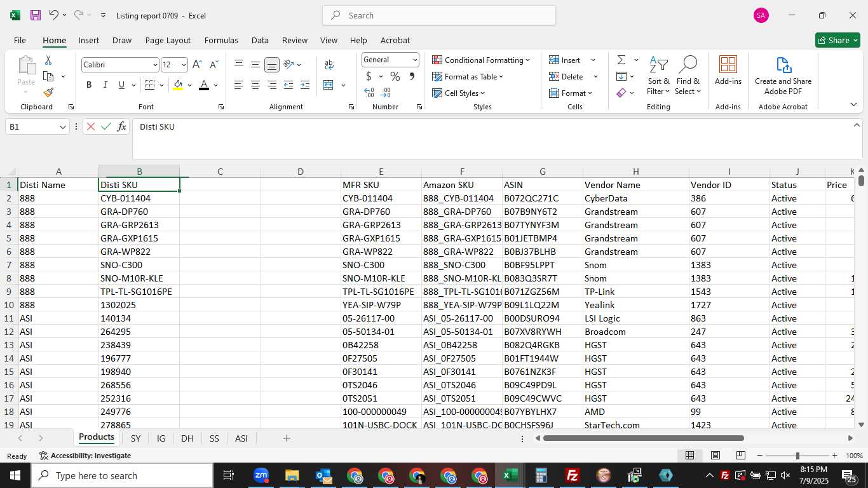Expand Format as Table menu

point(468,76)
